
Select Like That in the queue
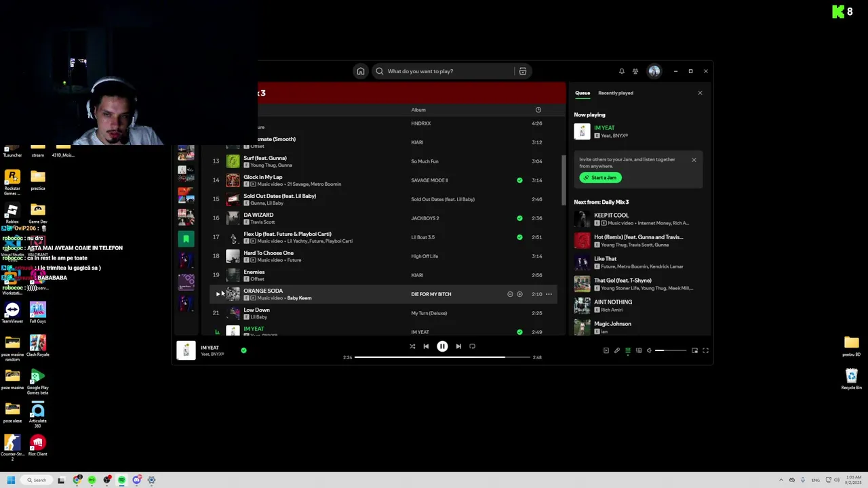[x=637, y=262]
